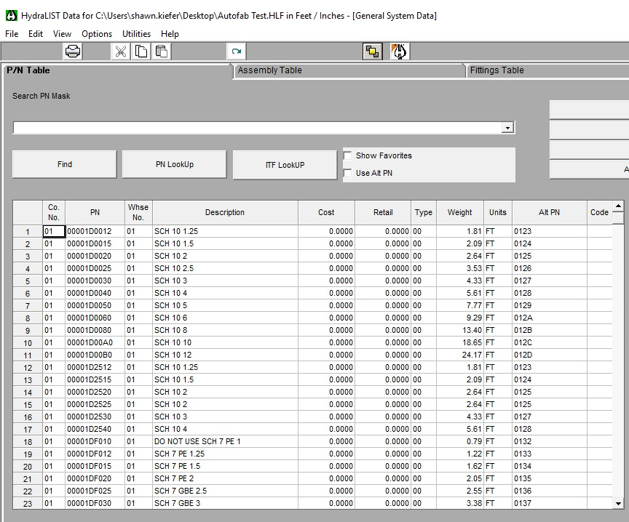Click into the Search PN Mask field

257,128
